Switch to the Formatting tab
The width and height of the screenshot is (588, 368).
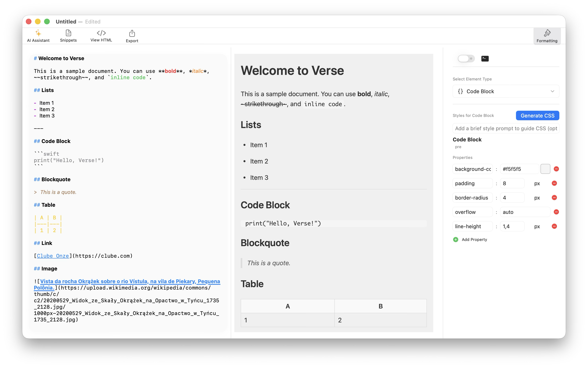pyautogui.click(x=547, y=35)
